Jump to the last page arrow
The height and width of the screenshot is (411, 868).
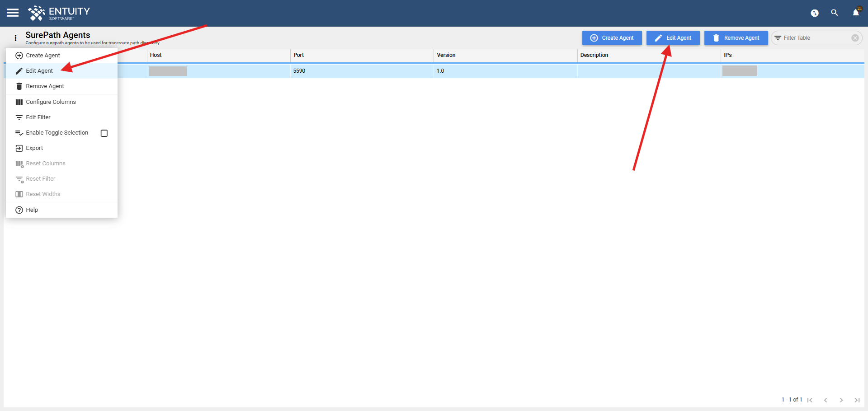(x=857, y=400)
